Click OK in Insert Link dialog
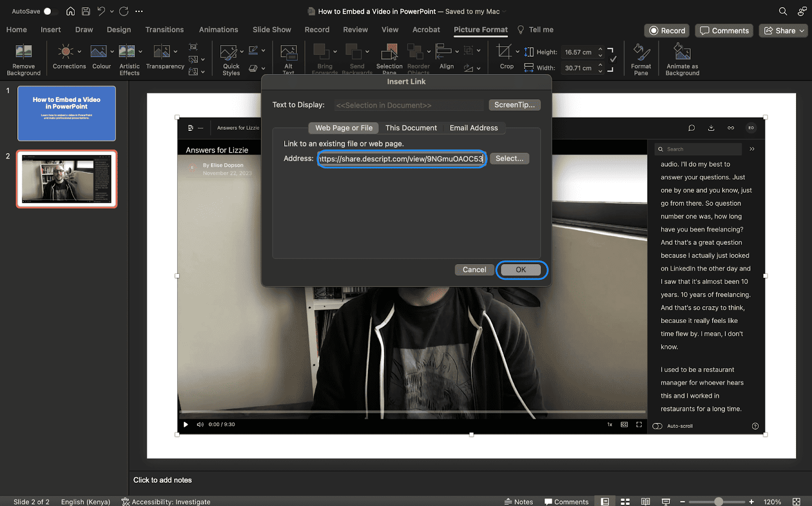This screenshot has width=812, height=506. click(x=521, y=270)
